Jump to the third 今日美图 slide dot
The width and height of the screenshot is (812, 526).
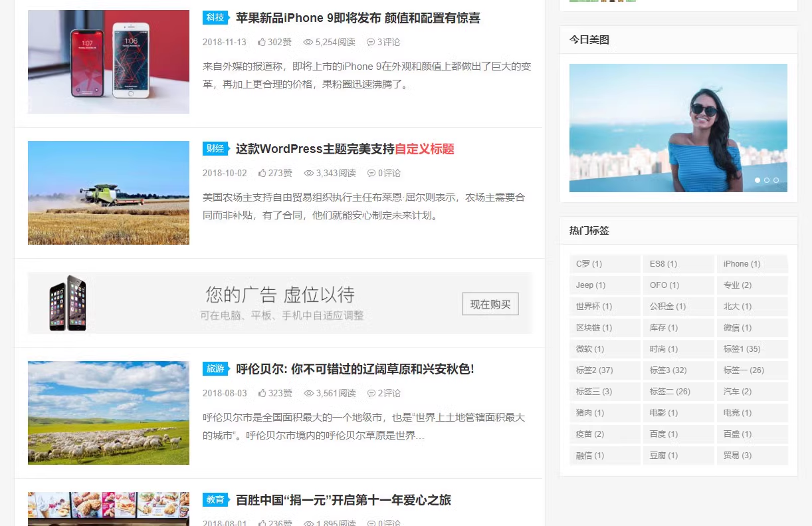tap(776, 180)
